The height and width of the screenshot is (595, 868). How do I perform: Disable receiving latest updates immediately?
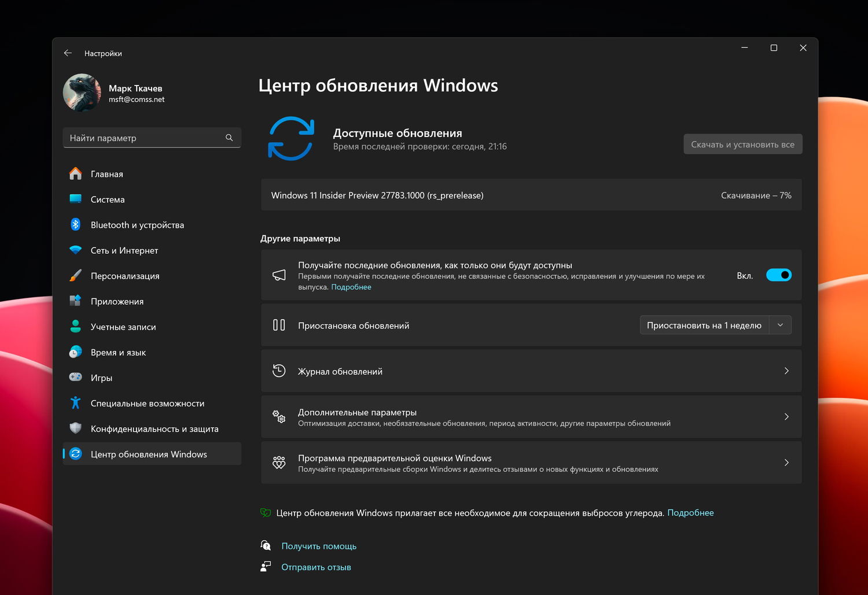pos(779,275)
